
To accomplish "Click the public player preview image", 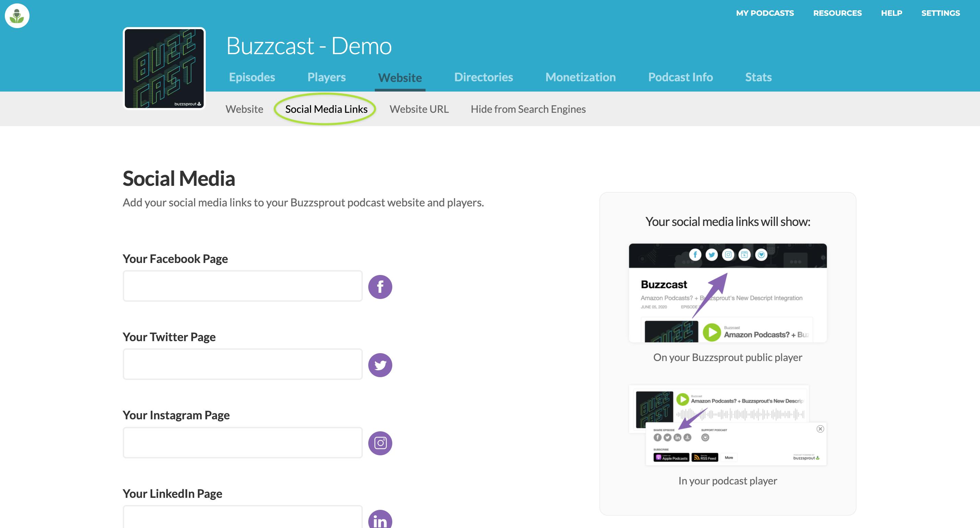I will [x=727, y=293].
